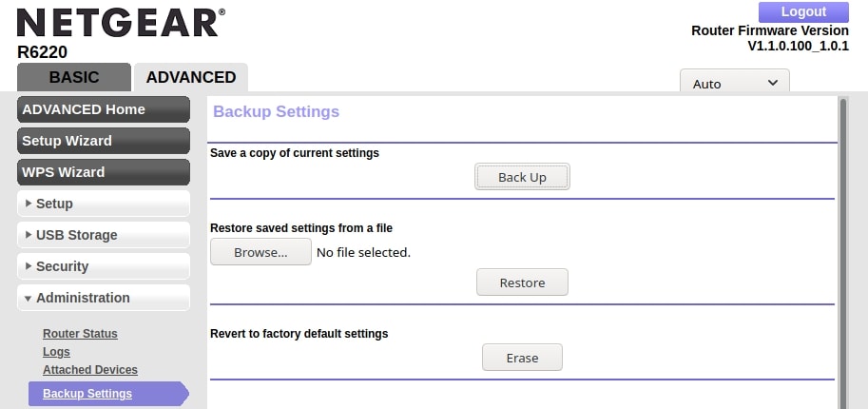Launch the Setup Wizard

click(104, 141)
